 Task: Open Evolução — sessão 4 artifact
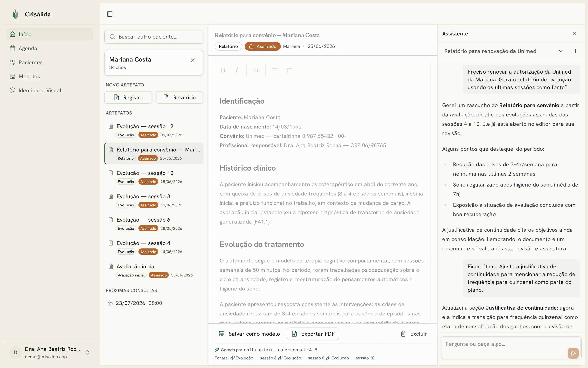[154, 247]
